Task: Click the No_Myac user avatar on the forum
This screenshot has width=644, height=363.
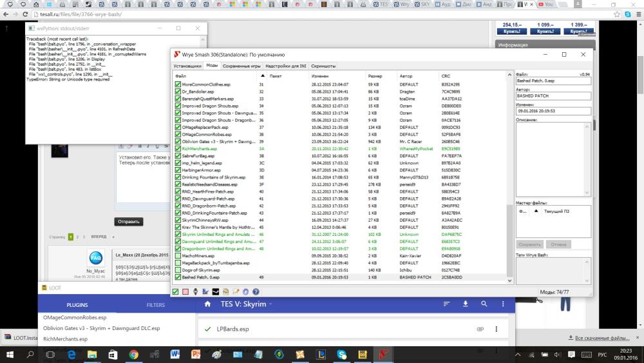Action: click(x=96, y=258)
